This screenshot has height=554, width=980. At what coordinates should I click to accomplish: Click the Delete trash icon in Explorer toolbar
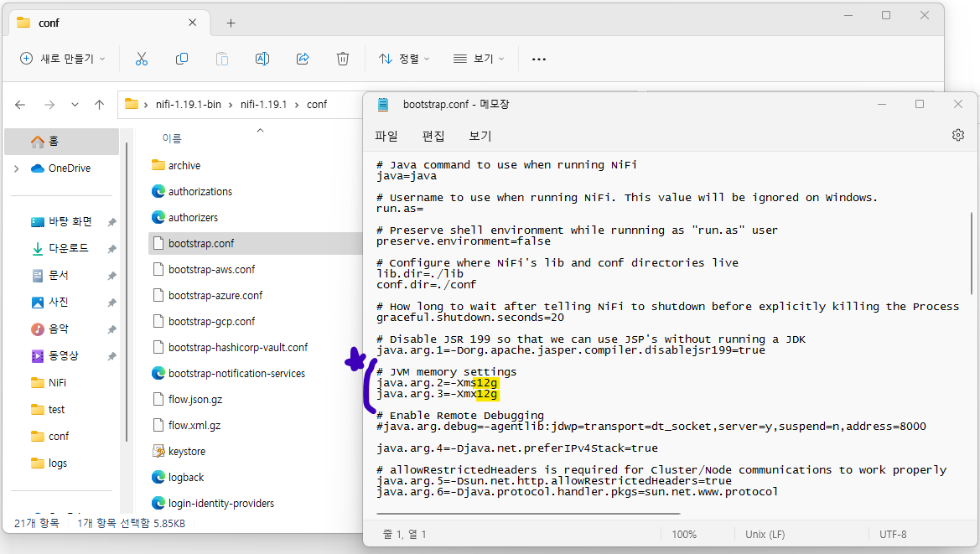click(x=343, y=59)
